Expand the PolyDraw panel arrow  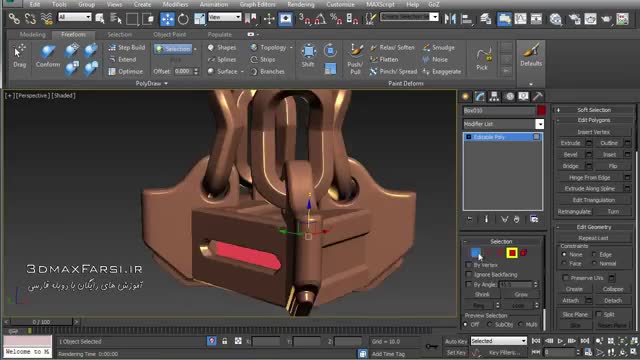point(166,83)
